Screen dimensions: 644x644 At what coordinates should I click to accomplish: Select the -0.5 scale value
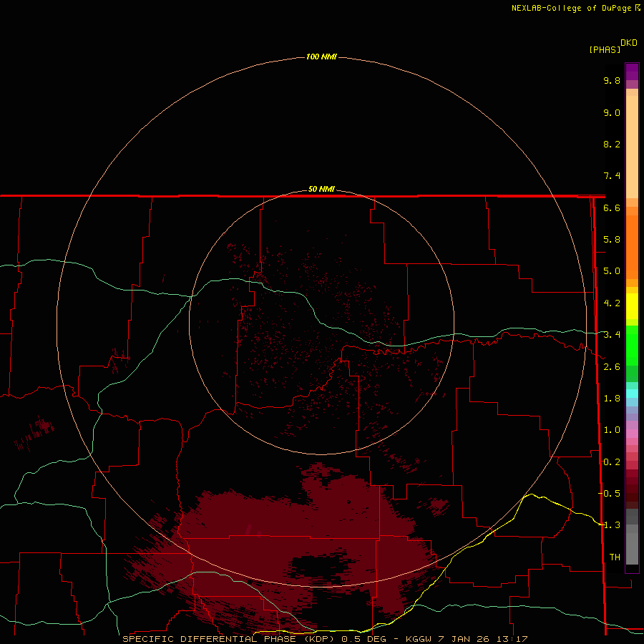609,494
